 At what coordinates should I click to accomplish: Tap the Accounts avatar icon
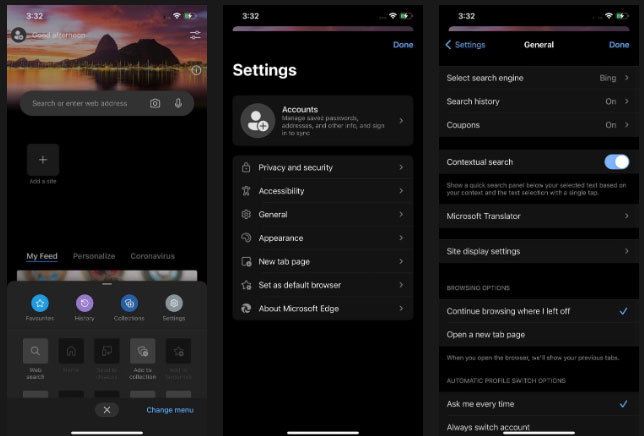click(258, 121)
